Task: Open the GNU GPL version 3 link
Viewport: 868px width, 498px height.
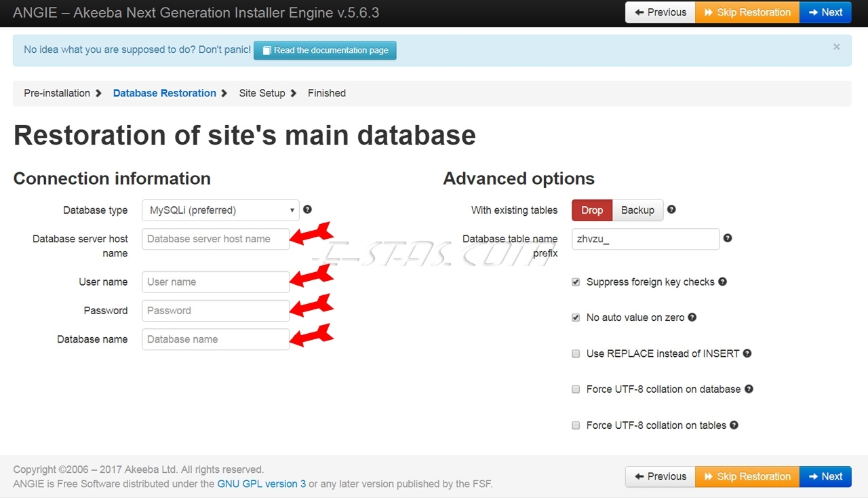Action: pos(262,484)
